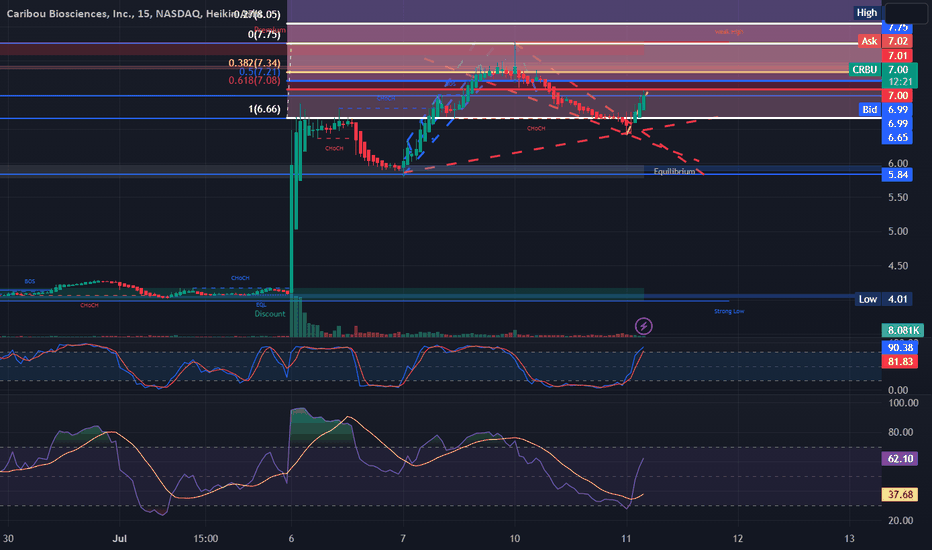The width and height of the screenshot is (932, 550).
Task: Click the 20.00 lower indicator scale value
Action: pyautogui.click(x=900, y=520)
